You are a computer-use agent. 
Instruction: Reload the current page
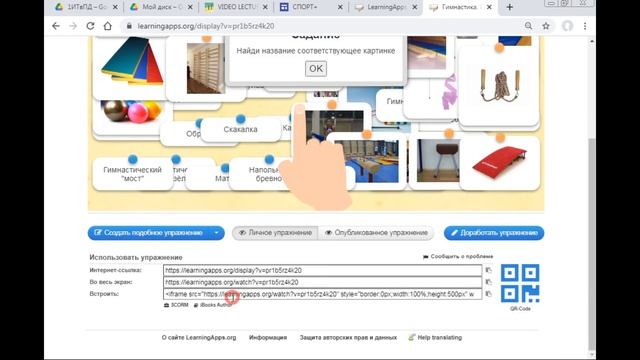point(90,26)
